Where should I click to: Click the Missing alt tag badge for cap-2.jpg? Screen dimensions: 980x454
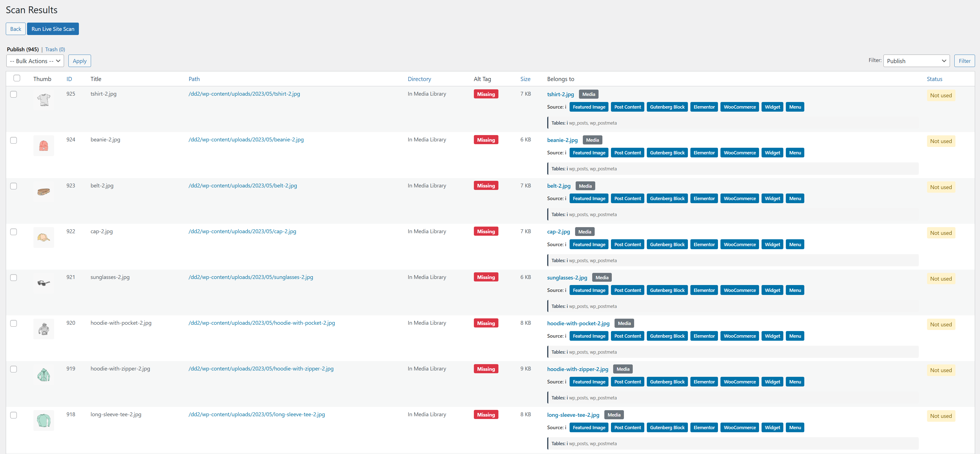(x=486, y=232)
